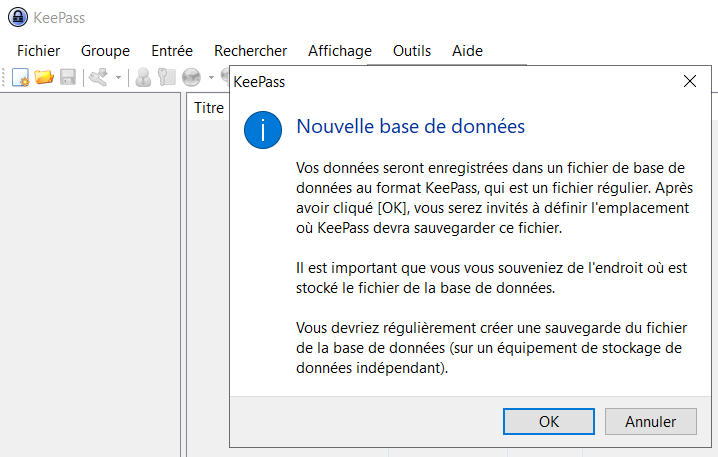This screenshot has width=718, height=457.
Task: Click the Copy user name icon
Action: [144, 78]
